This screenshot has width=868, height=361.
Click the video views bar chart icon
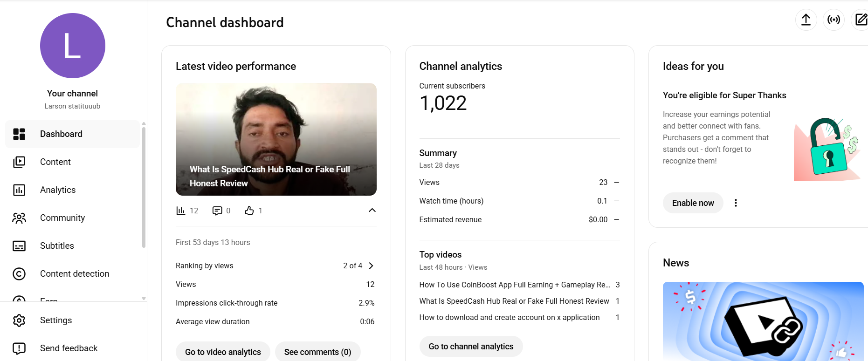(x=181, y=211)
